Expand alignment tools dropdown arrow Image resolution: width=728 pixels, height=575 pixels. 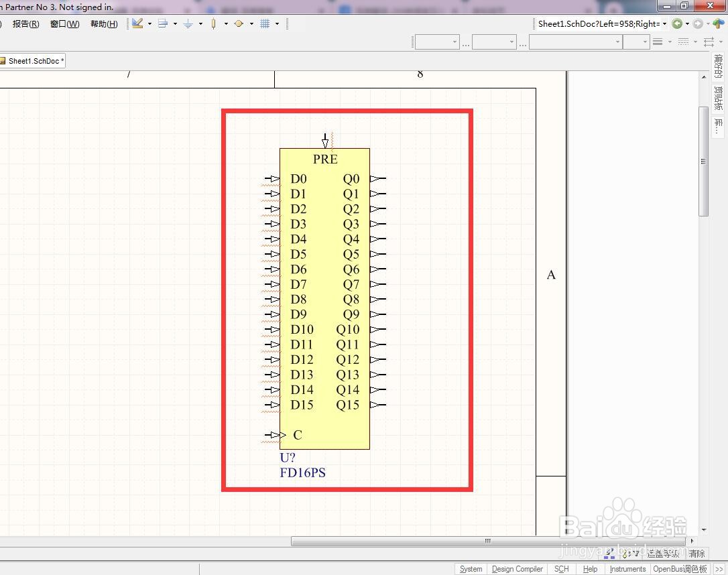[x=175, y=23]
